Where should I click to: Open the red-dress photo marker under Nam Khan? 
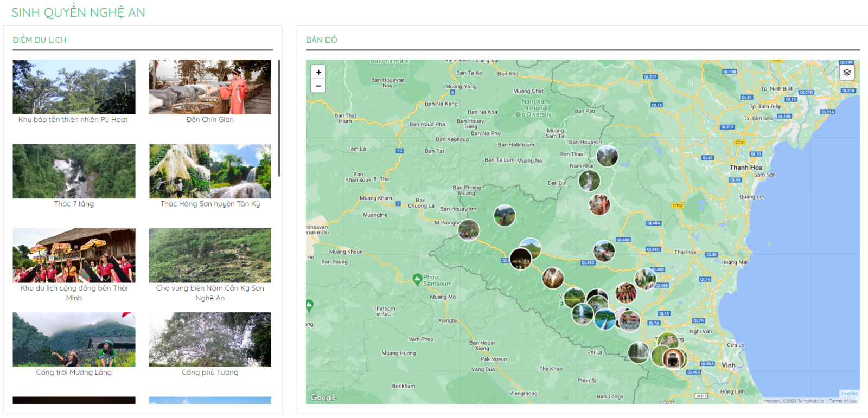(599, 204)
